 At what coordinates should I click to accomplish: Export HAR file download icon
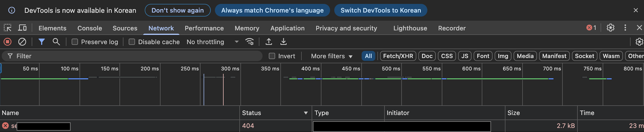point(283,42)
